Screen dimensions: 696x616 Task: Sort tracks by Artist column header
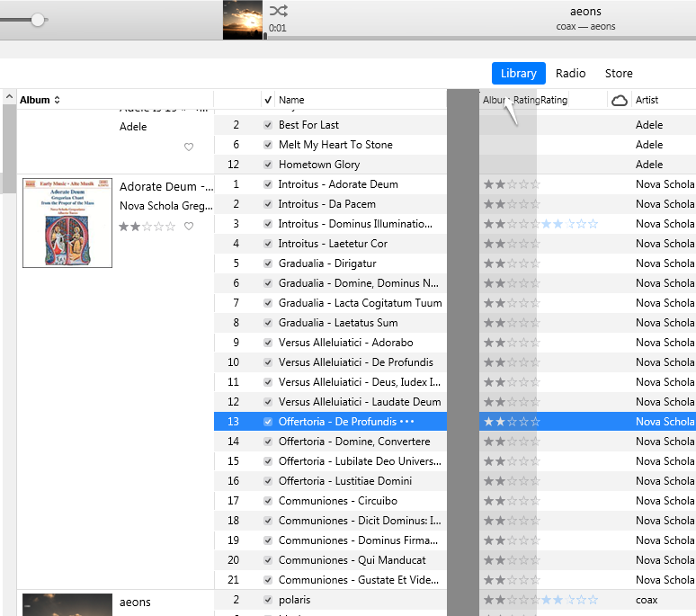click(x=647, y=100)
